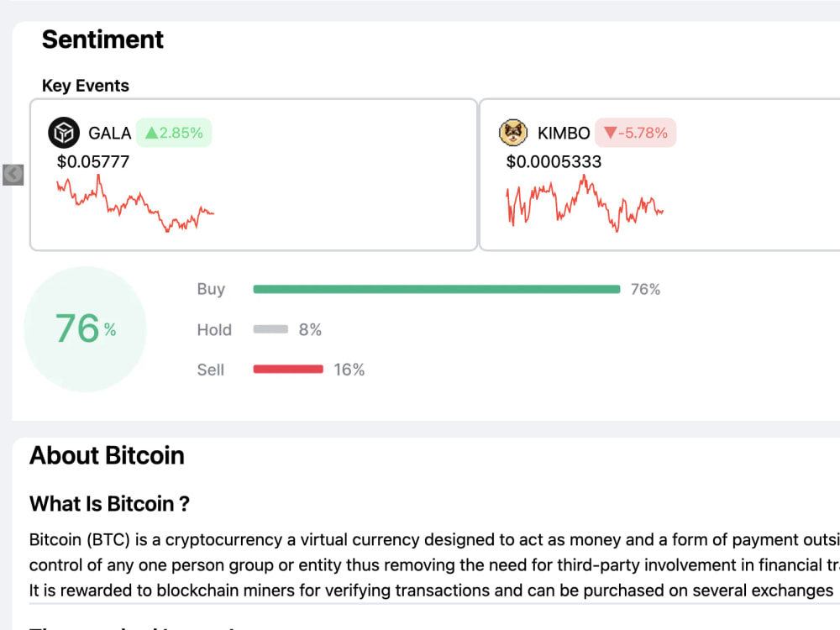Click the gray Hold sentiment bar
This screenshot has width=840, height=630.
tap(270, 329)
